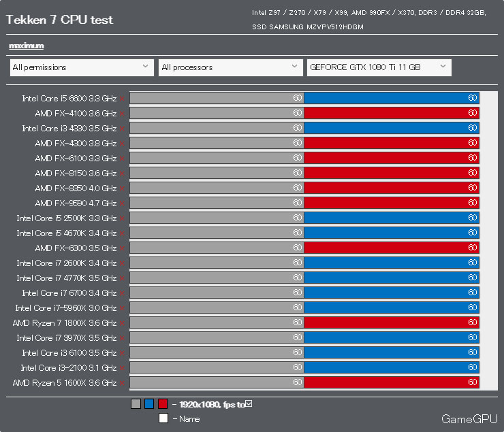The height and width of the screenshot is (432, 504).
Task: Click red X next to AMD FX-9590
Action: [122, 203]
